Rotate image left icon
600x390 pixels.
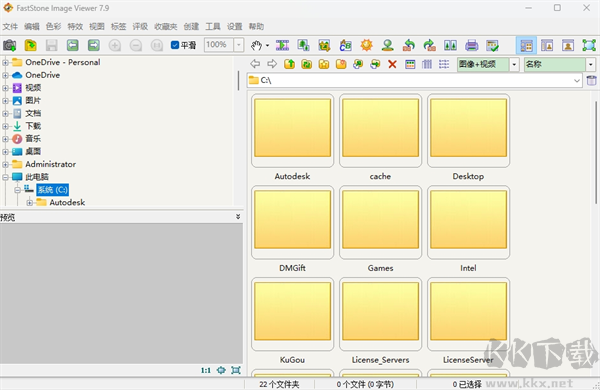pyautogui.click(x=409, y=45)
